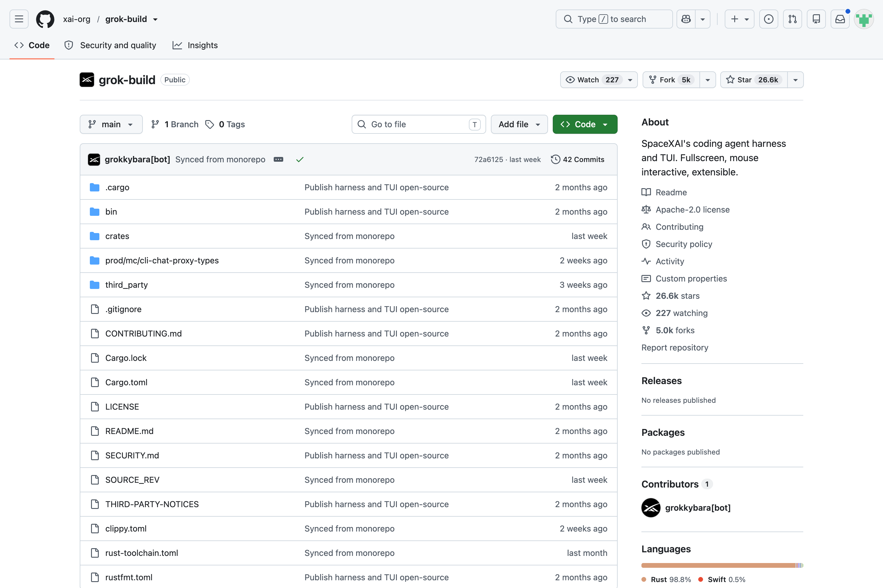Click the Rust language bar segment
The width and height of the screenshot is (883, 588).
[718, 565]
